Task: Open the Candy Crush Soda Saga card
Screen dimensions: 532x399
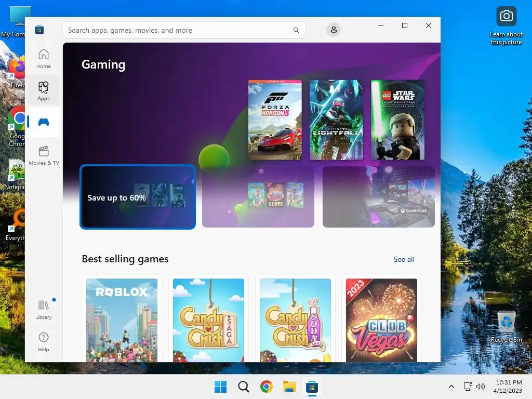Action: pos(295,319)
